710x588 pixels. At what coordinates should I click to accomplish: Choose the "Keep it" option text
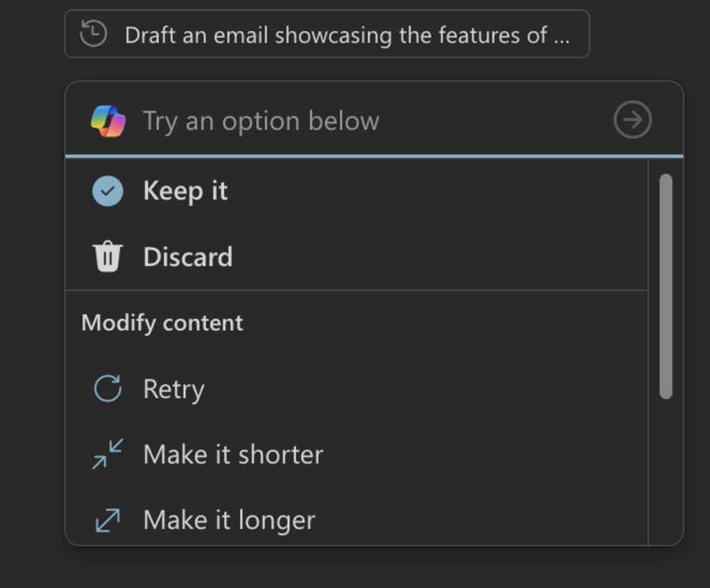coord(185,191)
